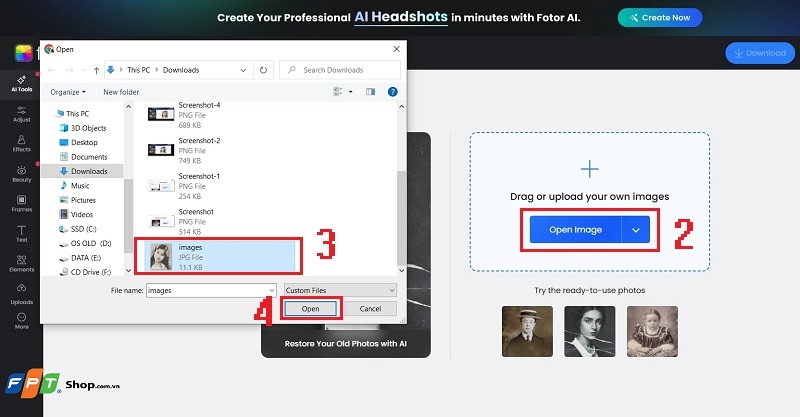
Task: Click the change view icon in dialog toolbar
Action: click(x=338, y=92)
